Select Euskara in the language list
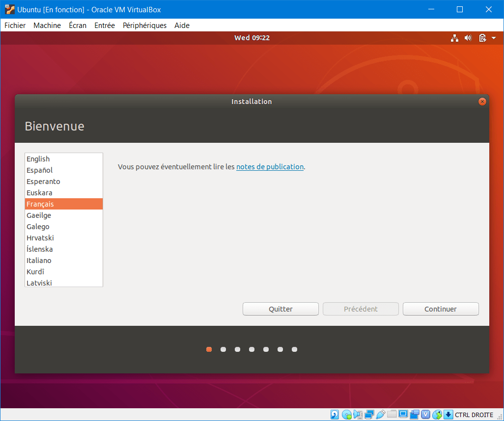Screen dimensions: 504x421 (64, 193)
